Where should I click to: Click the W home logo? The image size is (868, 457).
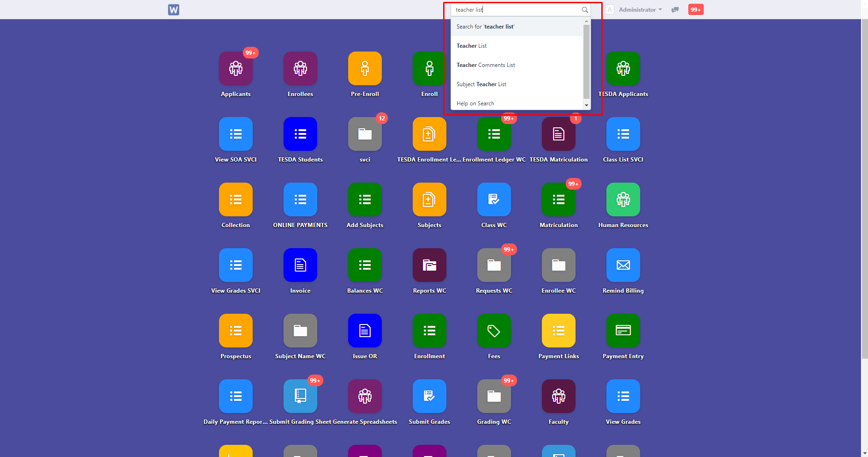[174, 9]
